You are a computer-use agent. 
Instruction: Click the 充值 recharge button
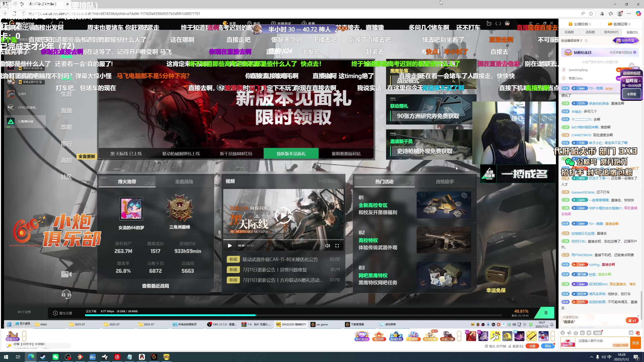tap(532, 346)
